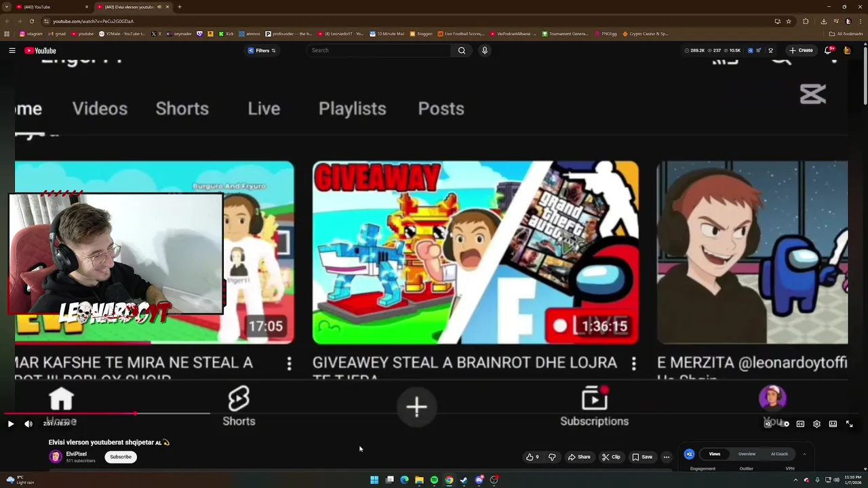
Task: Close the first (440) YouTube browser tab
Action: pos(86,7)
